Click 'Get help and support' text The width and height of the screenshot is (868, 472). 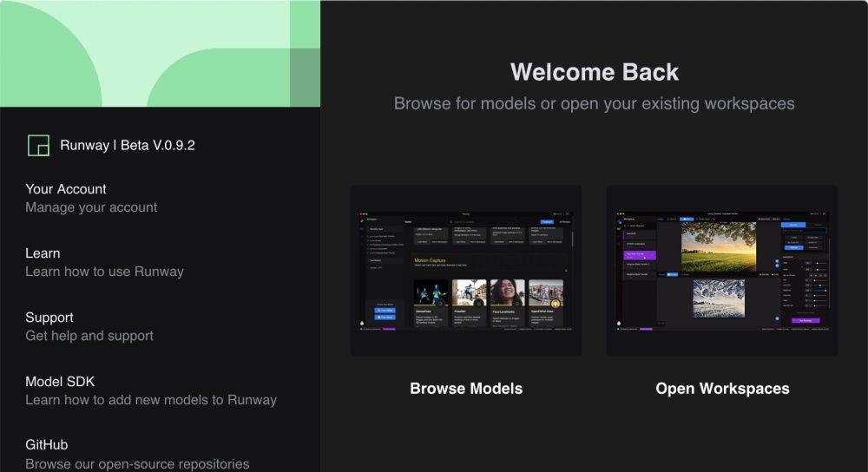tap(89, 336)
